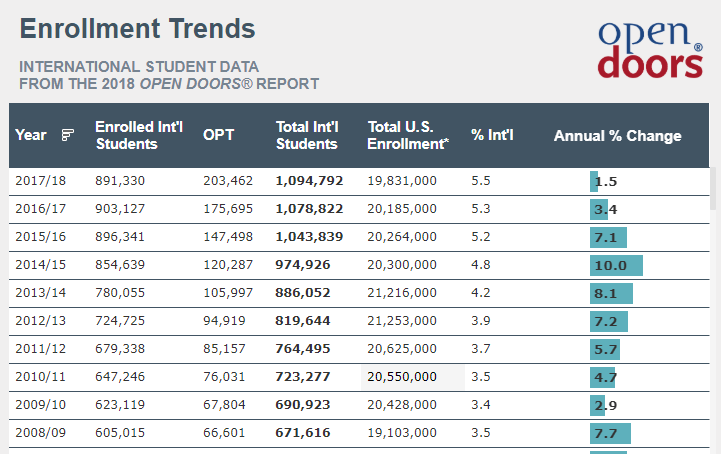Click the 10.0 bar for 2014/15
This screenshot has height=454, width=721.
click(616, 266)
